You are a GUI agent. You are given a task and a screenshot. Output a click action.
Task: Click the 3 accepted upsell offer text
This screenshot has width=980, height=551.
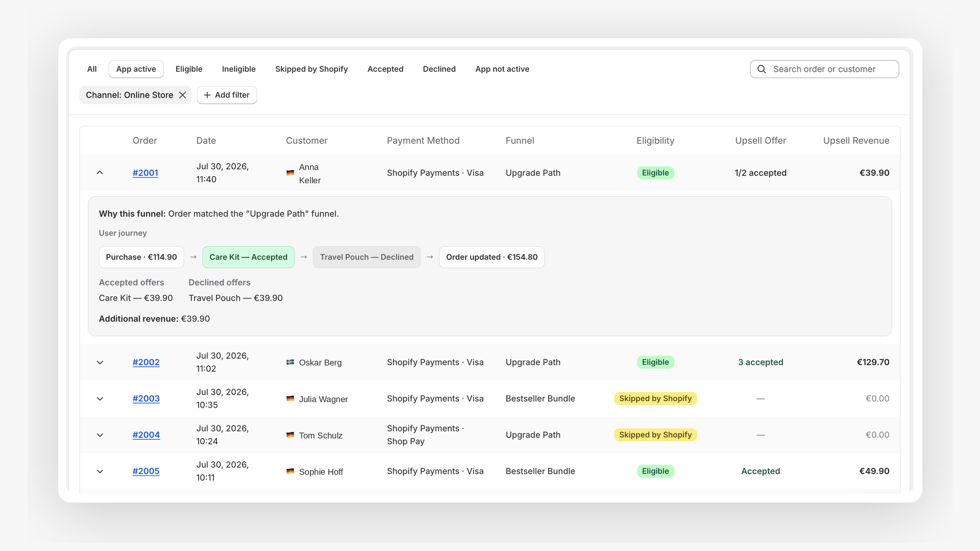click(761, 362)
